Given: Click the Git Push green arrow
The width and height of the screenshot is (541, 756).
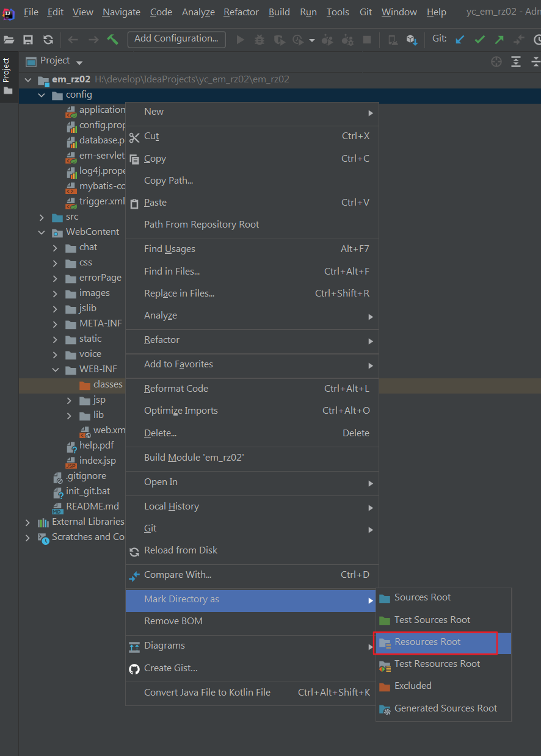Looking at the screenshot, I should point(499,39).
